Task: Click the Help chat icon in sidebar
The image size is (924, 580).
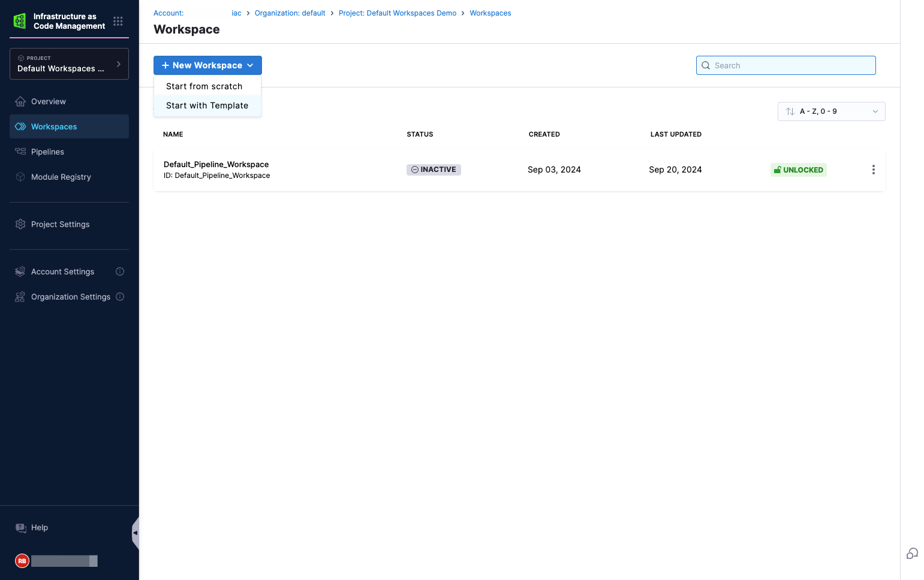Action: tap(20, 528)
